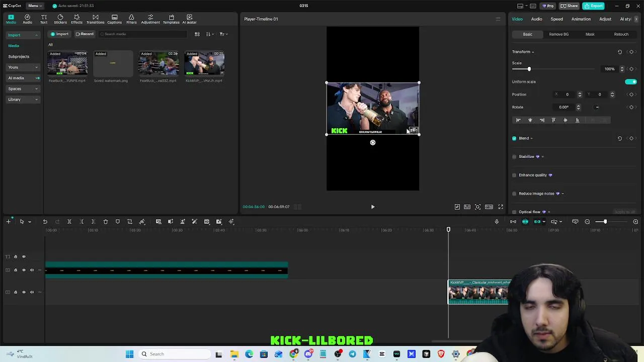644x362 pixels.
Task: Align clip vertically centered icon
Action: 566,120
